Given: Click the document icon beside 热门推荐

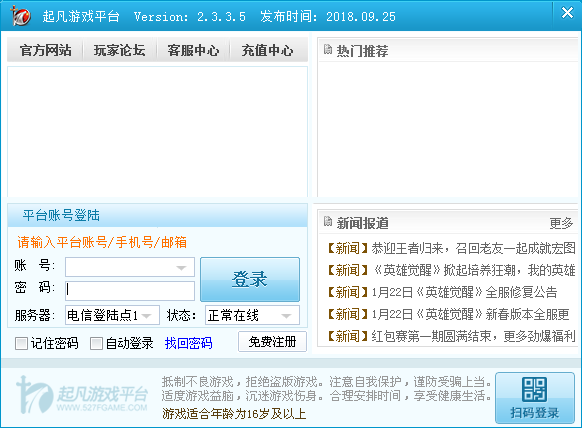Looking at the screenshot, I should point(328,49).
